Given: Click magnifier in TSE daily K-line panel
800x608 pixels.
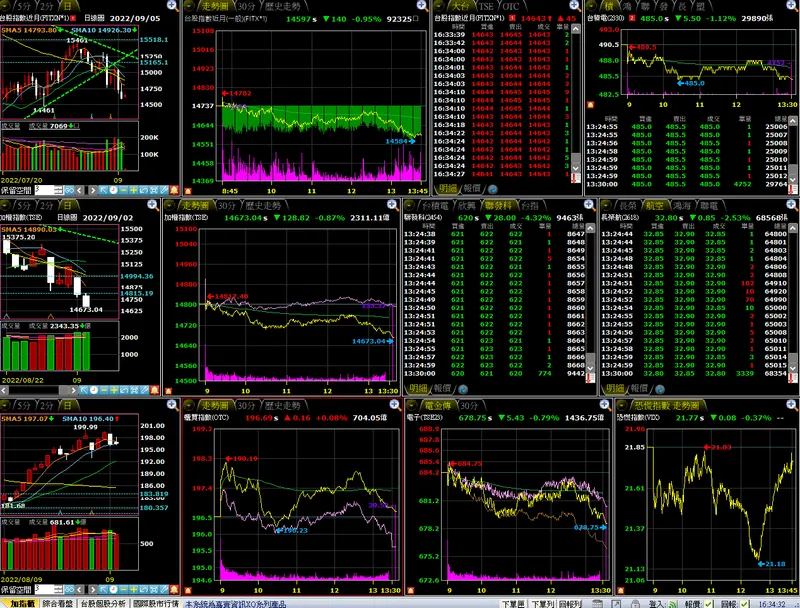Looking at the screenshot, I should point(153,205).
